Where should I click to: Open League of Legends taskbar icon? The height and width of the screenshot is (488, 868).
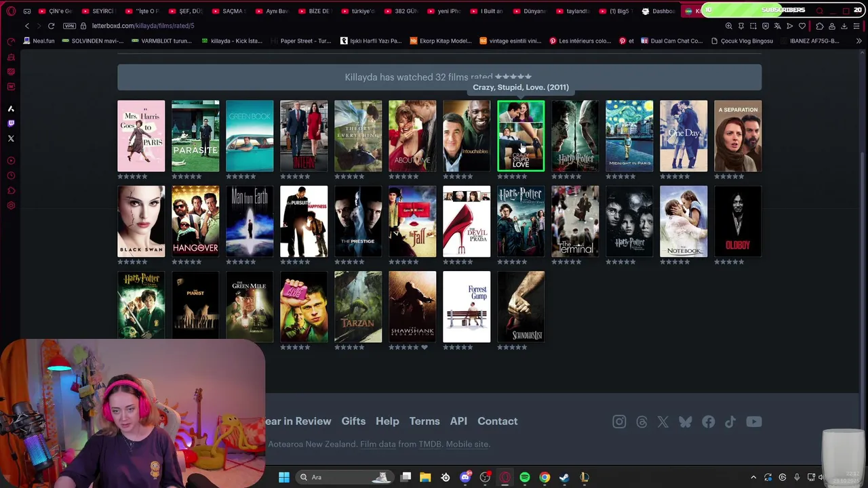point(585,477)
